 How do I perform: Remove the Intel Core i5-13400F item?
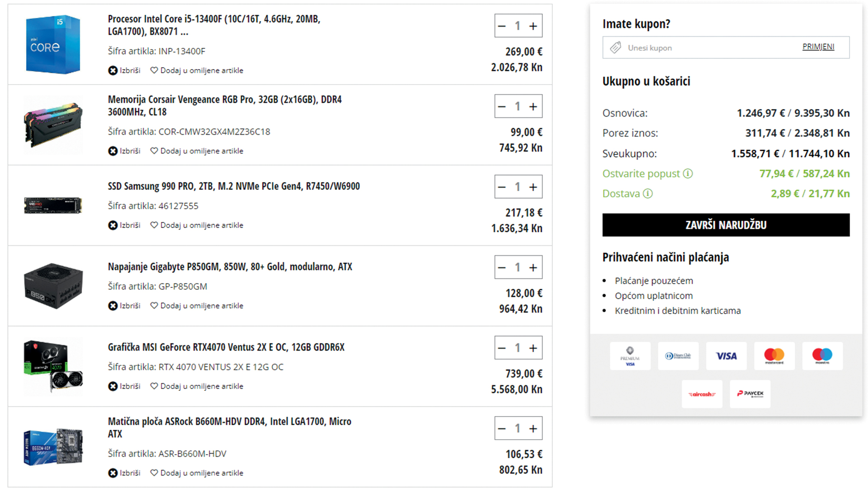coord(113,70)
